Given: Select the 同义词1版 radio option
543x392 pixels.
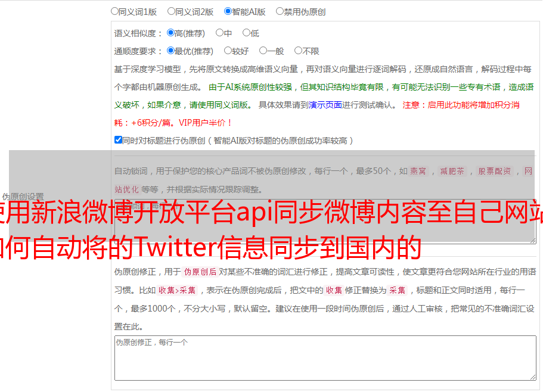Looking at the screenshot, I should point(114,11).
